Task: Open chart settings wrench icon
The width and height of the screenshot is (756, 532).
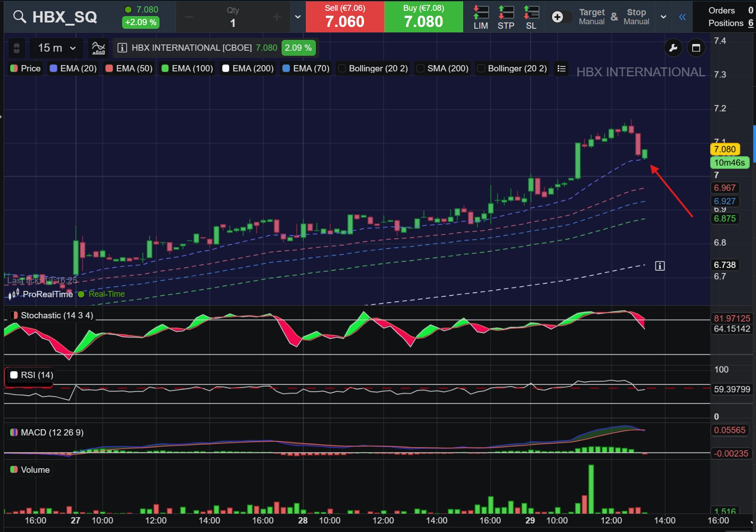Action: [673, 48]
